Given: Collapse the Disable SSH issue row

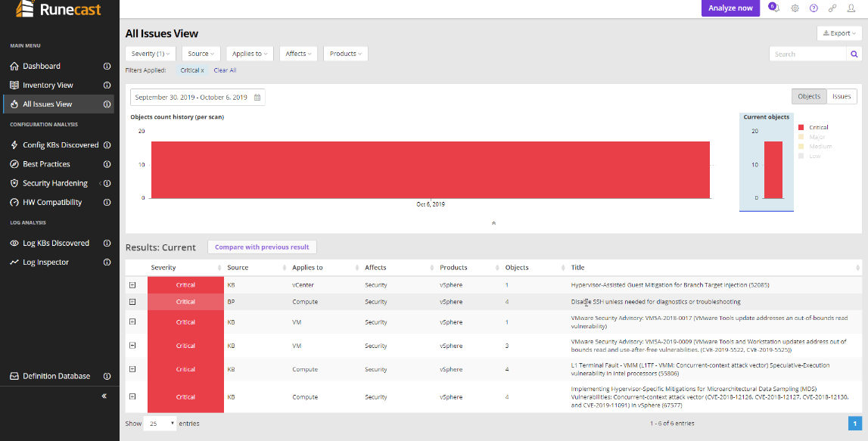Looking at the screenshot, I should (x=132, y=302).
